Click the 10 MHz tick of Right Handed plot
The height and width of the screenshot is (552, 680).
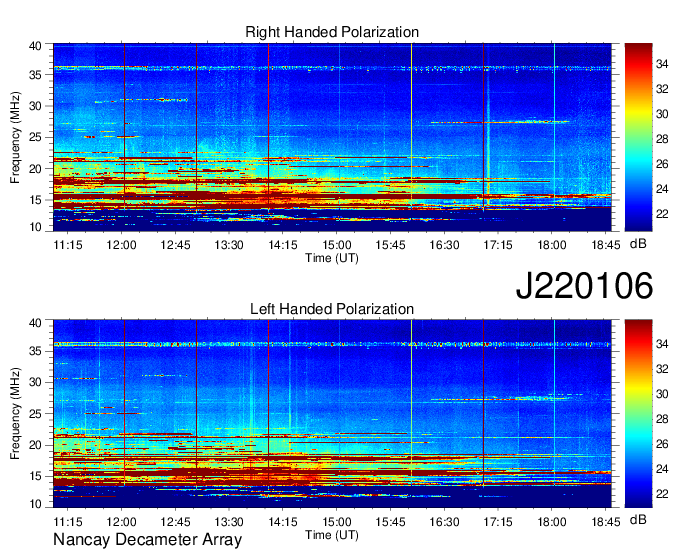[35, 227]
